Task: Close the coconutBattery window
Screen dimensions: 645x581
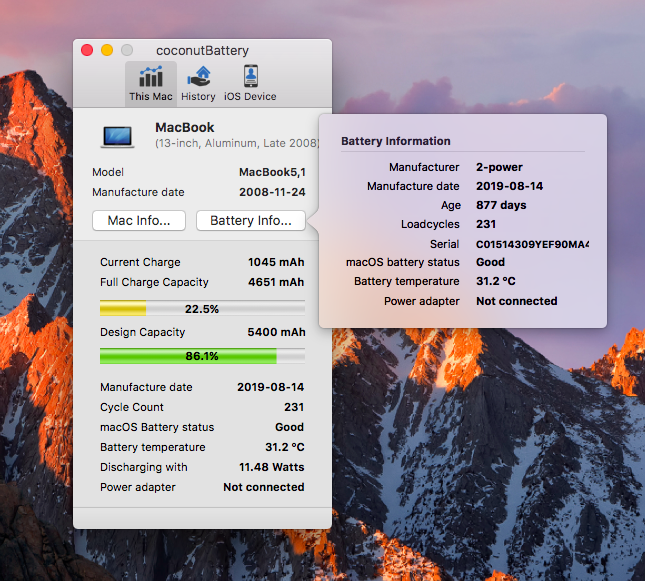Action: (x=87, y=50)
